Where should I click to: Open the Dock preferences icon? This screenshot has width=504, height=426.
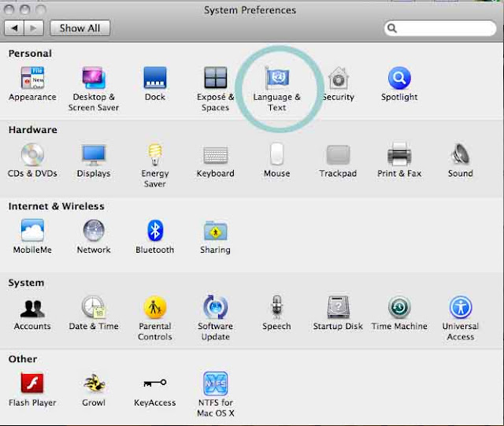coord(155,78)
